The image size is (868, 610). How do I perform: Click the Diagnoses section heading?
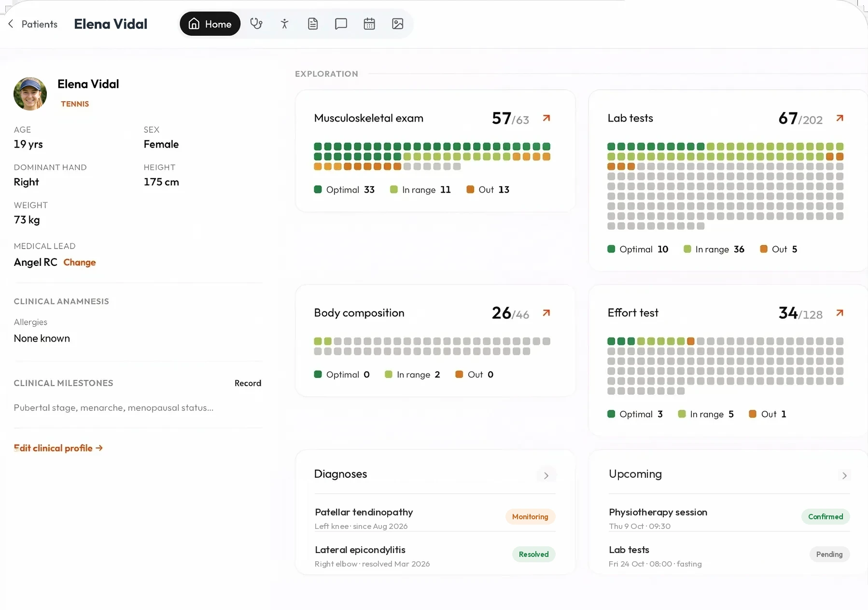pos(340,474)
